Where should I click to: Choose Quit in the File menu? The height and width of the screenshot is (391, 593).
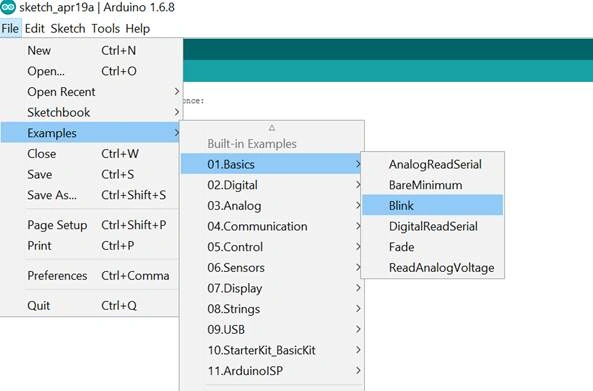[x=90, y=305]
